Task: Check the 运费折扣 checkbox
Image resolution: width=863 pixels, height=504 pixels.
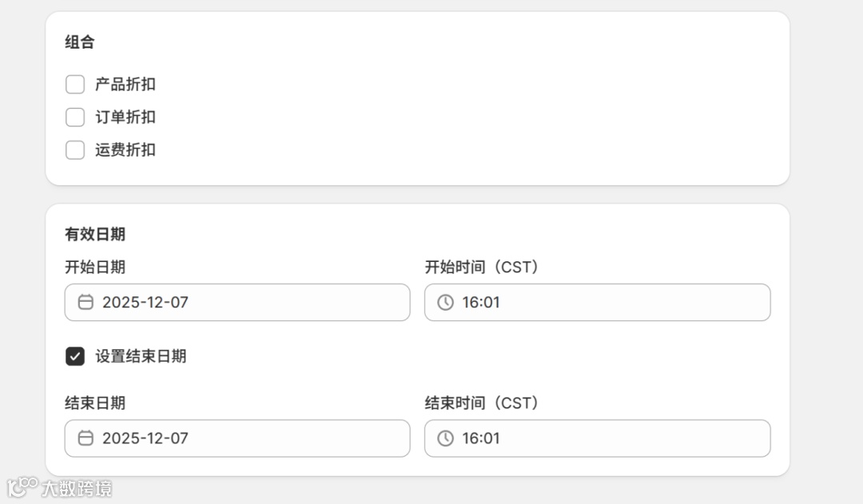Action: coord(75,150)
